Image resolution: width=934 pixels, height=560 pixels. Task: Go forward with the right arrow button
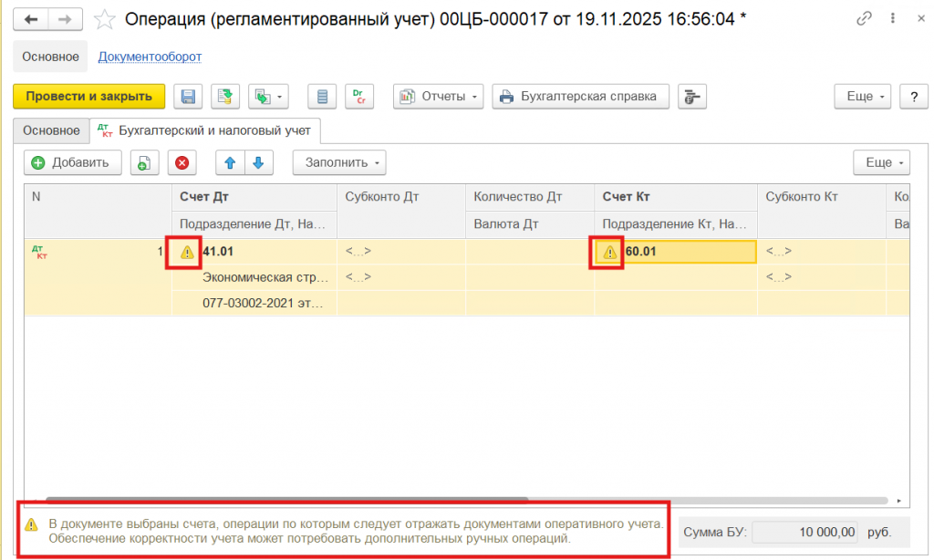[x=65, y=20]
